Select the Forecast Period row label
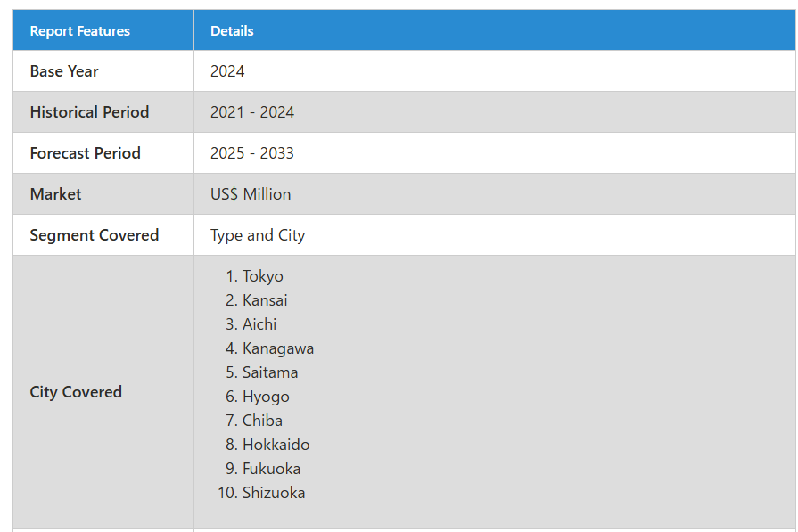The height and width of the screenshot is (532, 798). pos(85,153)
